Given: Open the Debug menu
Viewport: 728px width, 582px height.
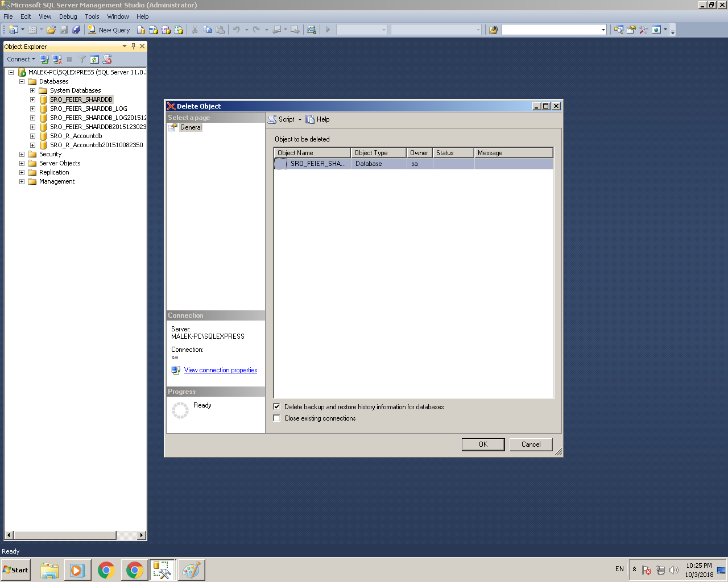Looking at the screenshot, I should click(68, 16).
